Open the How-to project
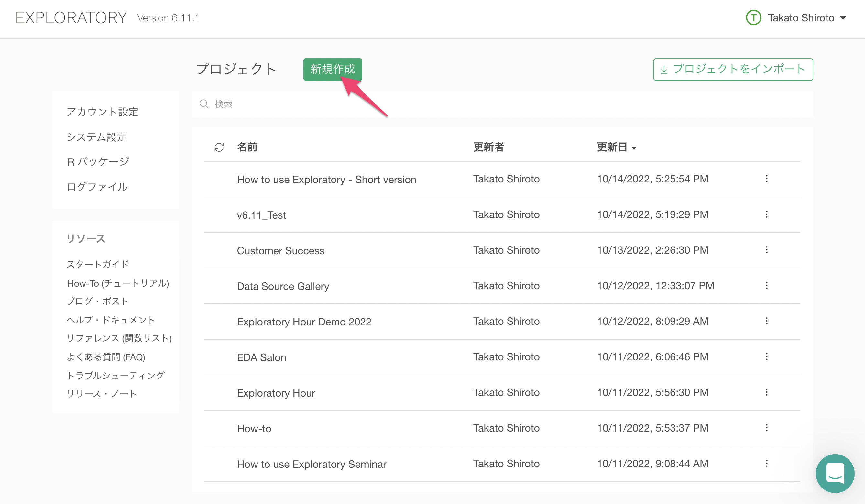The image size is (865, 504). (254, 429)
